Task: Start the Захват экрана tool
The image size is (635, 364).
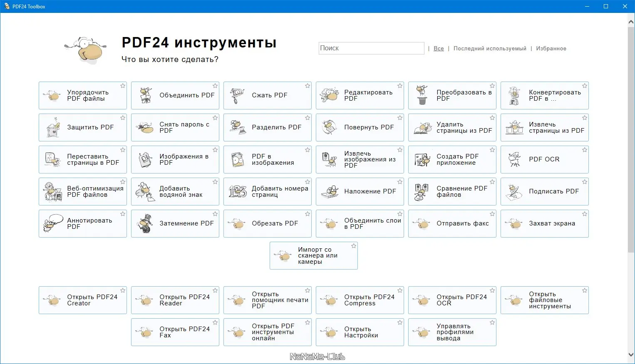Action: pyautogui.click(x=545, y=224)
